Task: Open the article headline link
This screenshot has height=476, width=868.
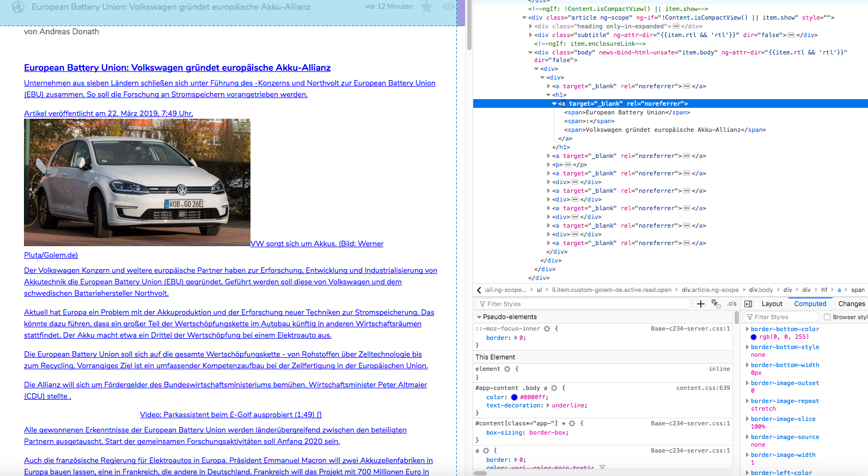Action: click(177, 68)
